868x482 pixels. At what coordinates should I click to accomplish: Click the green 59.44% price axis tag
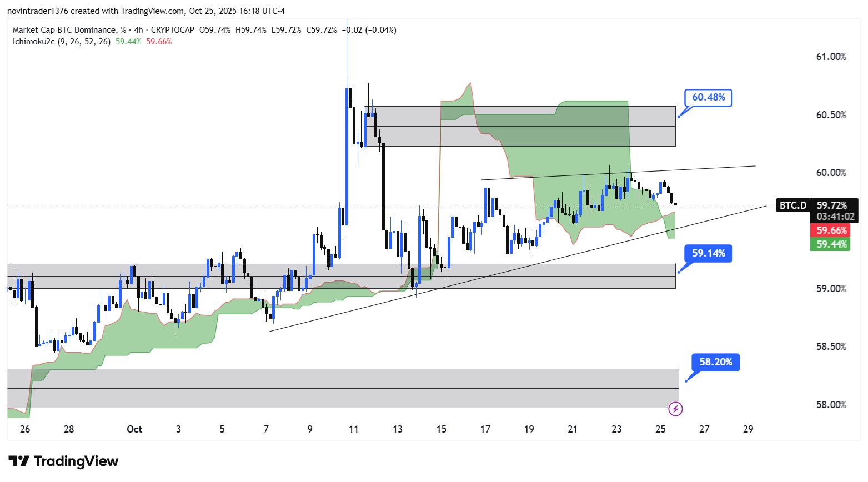(831, 244)
